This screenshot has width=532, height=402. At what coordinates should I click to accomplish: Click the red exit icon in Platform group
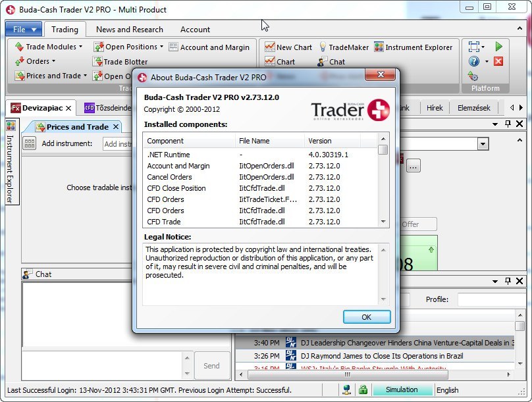[498, 62]
